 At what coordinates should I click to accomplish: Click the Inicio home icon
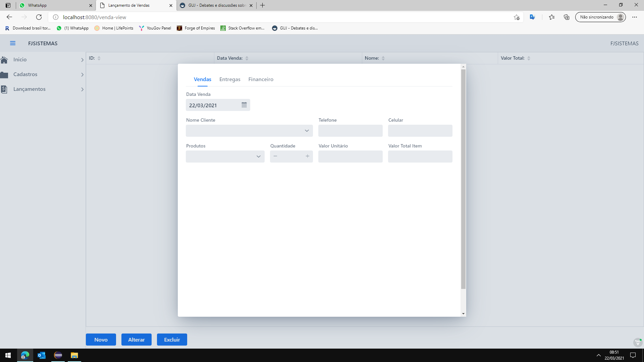4,60
